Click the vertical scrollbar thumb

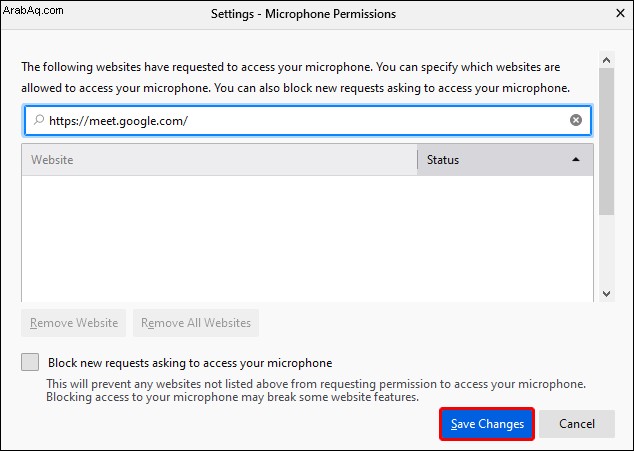[606, 142]
